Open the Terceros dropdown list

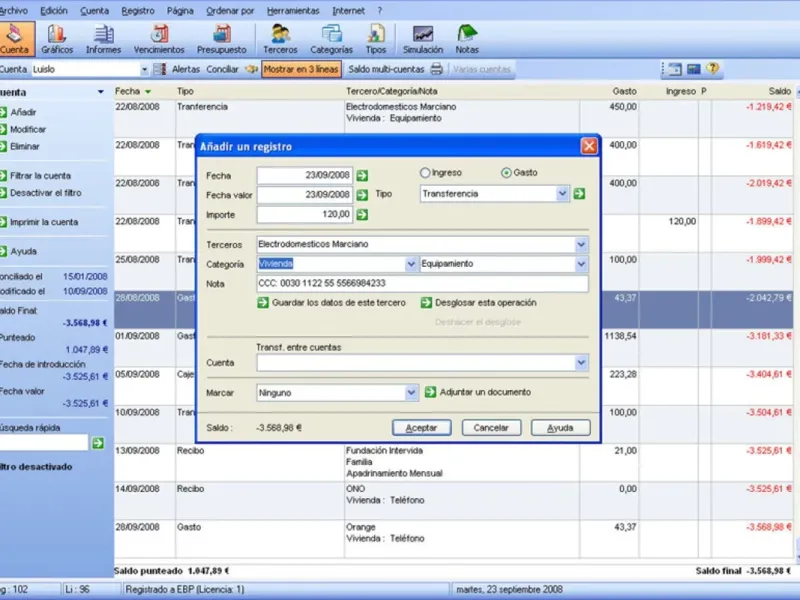pos(581,245)
